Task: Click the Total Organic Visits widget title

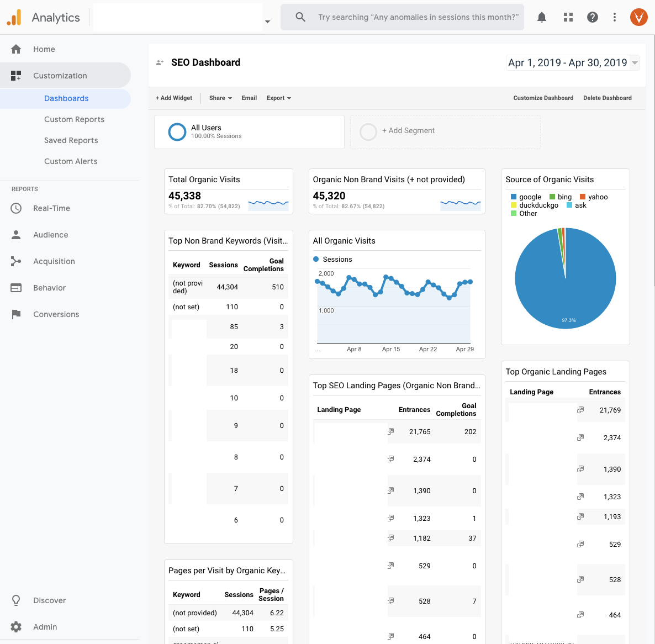Action: pyautogui.click(x=204, y=180)
